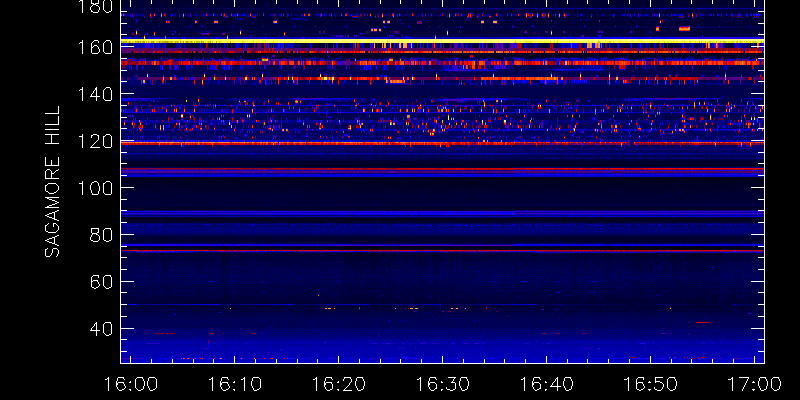Click the 16:40 time axis label
Image resolution: width=800 pixels, height=400 pixels.
click(546, 384)
